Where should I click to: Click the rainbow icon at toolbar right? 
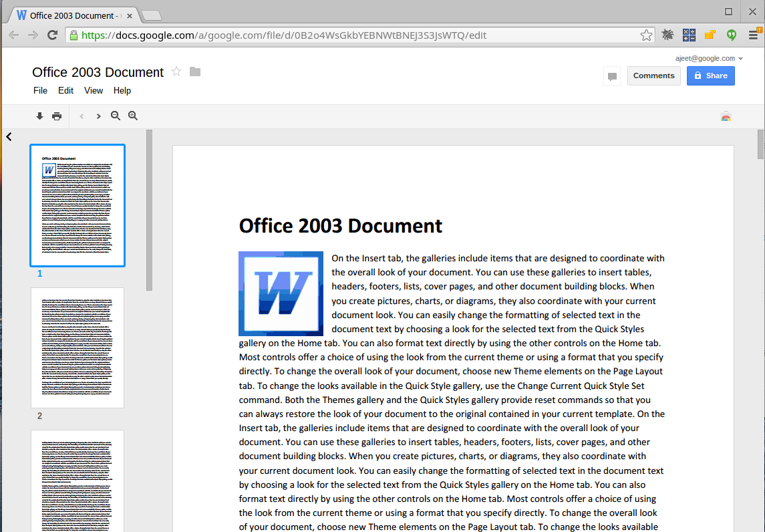726,117
